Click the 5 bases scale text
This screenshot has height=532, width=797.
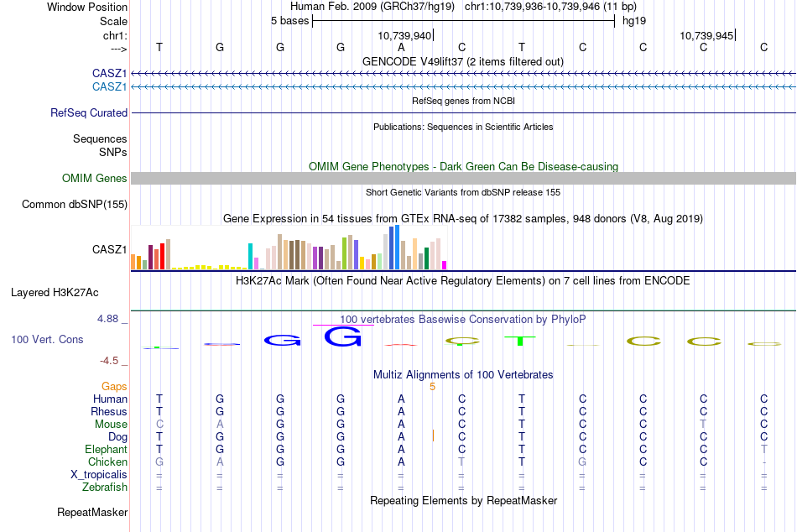click(x=289, y=21)
